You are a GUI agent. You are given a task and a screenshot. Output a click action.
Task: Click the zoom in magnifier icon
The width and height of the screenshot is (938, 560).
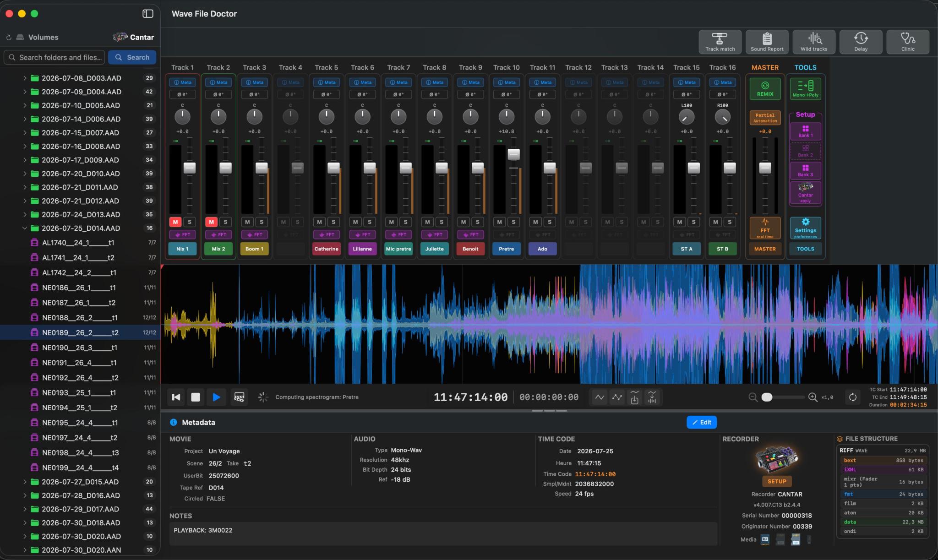click(813, 397)
